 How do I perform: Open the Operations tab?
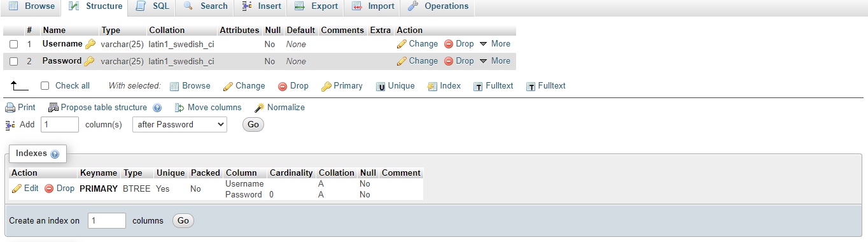[x=438, y=6]
